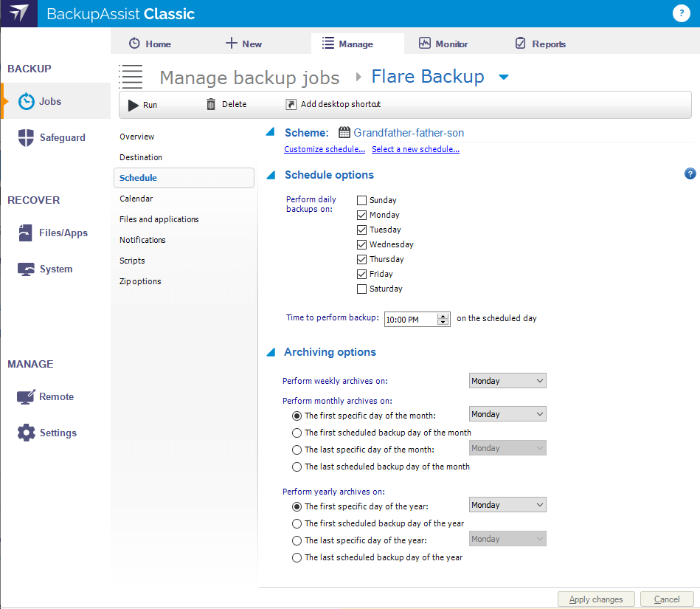Image resolution: width=700 pixels, height=609 pixels.
Task: Collapse the Scheme section triangle
Action: pos(271,132)
